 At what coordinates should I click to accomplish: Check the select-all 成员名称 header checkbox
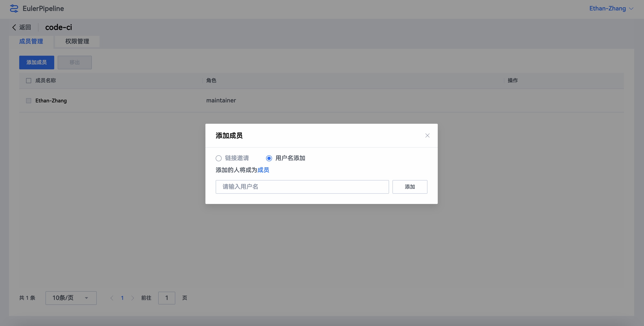tap(28, 80)
